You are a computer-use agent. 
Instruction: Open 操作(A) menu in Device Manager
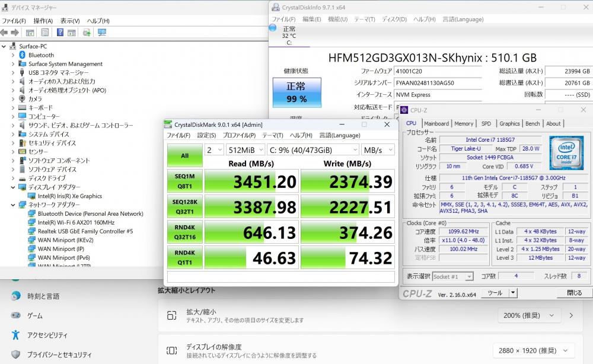43,21
